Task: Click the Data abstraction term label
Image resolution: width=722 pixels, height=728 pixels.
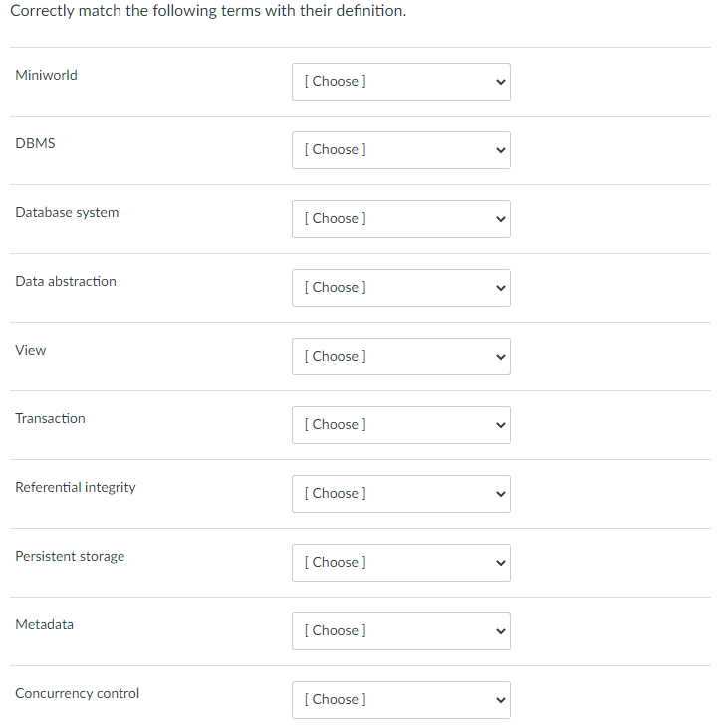Action: (x=66, y=281)
